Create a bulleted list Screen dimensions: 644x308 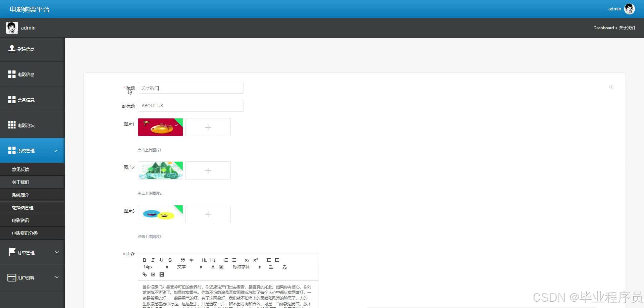(234, 260)
